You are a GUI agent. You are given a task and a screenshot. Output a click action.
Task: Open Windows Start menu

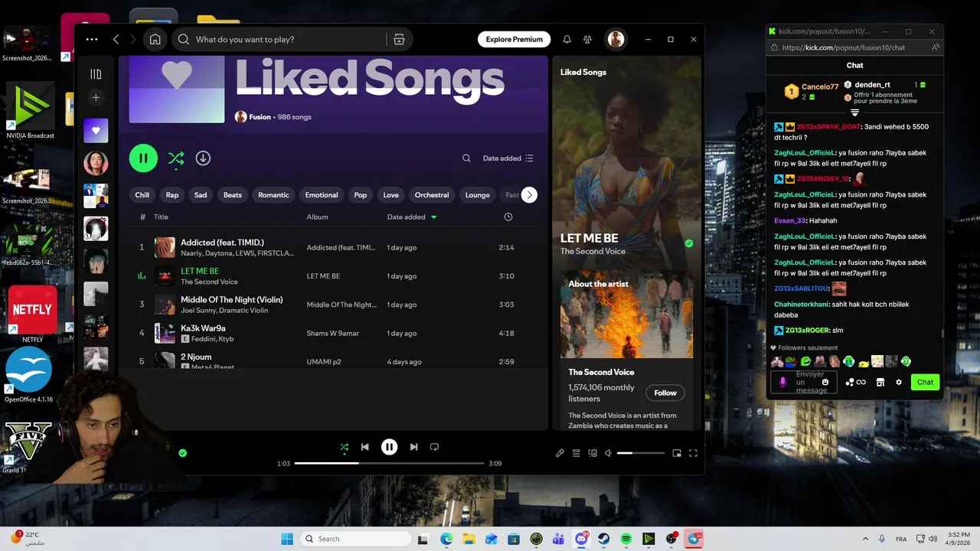[x=286, y=539]
